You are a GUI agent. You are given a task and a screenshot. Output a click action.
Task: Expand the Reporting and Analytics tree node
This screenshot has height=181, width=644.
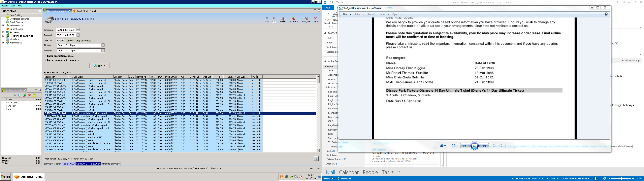[3, 36]
